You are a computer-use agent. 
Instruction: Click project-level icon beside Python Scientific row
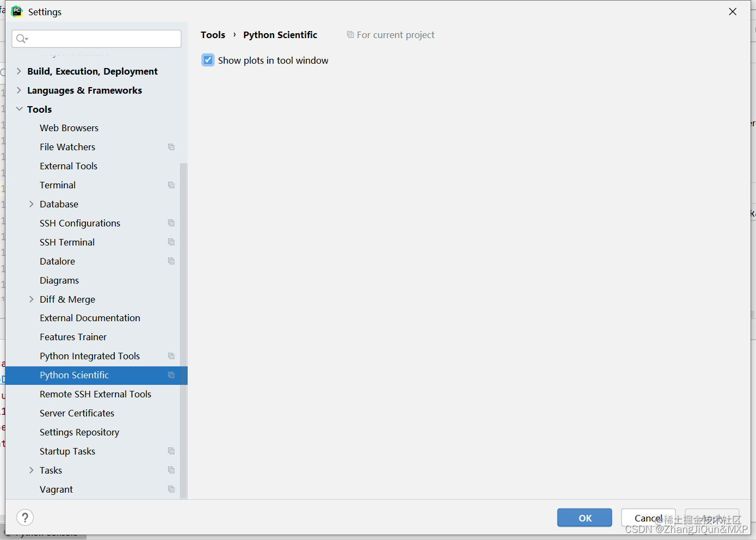pyautogui.click(x=171, y=375)
